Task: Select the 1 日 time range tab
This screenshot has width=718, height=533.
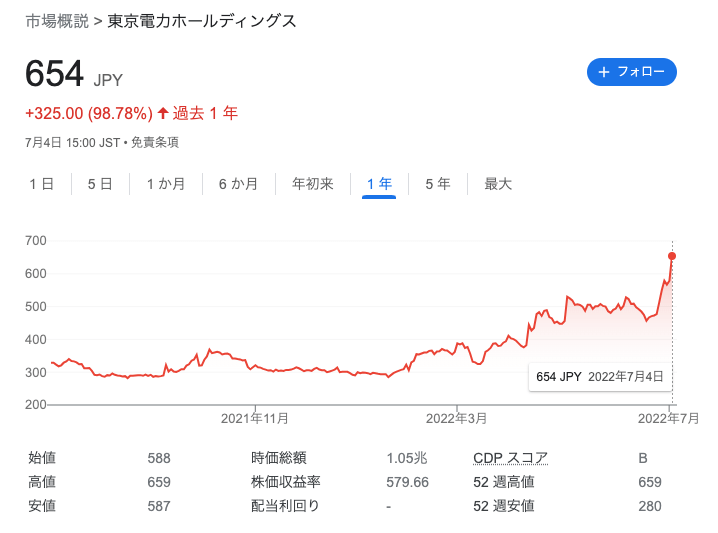Action: (x=42, y=184)
